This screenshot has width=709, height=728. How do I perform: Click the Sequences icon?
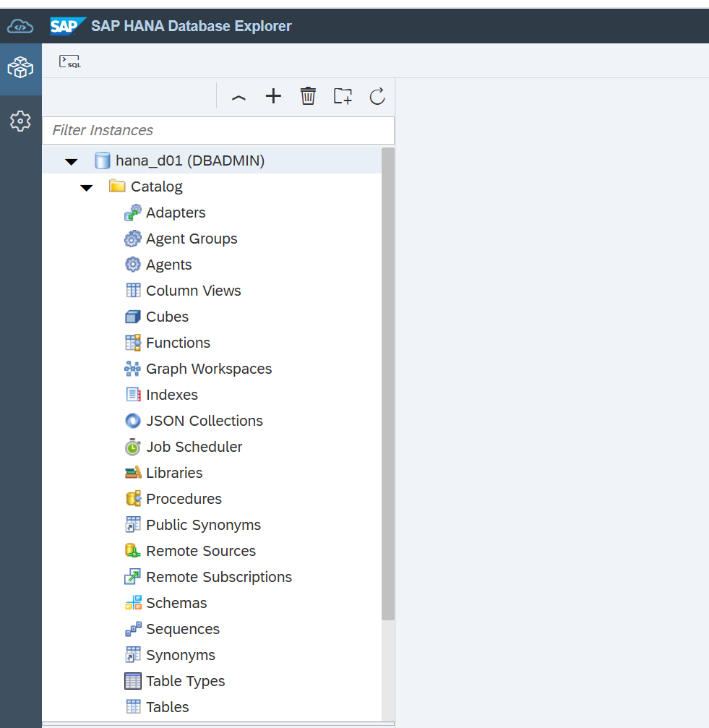(133, 629)
